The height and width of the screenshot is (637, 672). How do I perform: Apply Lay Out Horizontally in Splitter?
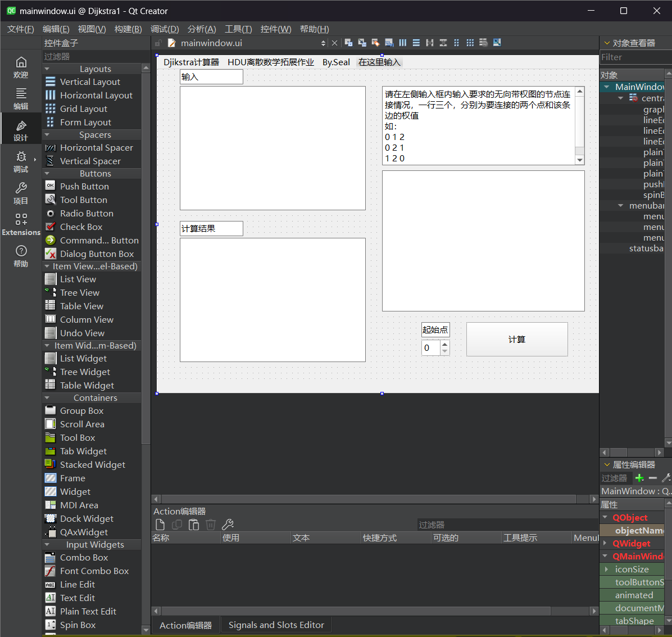point(430,43)
